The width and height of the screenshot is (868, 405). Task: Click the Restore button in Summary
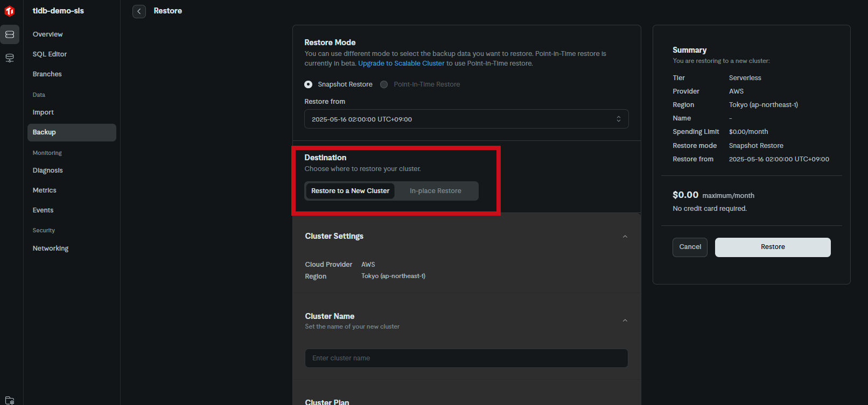point(773,247)
